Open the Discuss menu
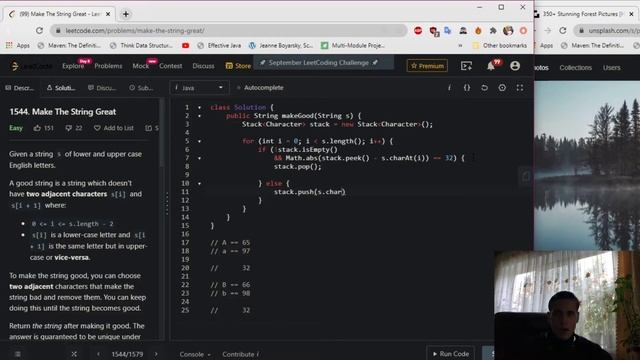The height and width of the screenshot is (360, 640). 203,66
